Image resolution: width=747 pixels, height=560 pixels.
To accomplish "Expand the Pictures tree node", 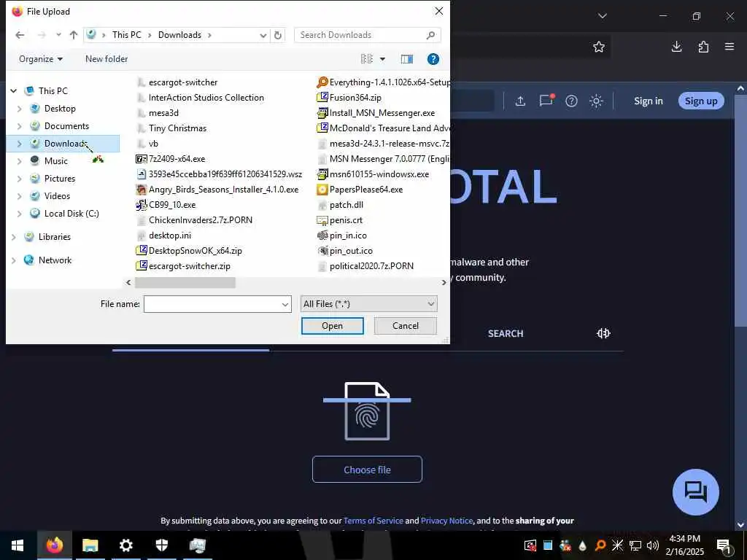I will pos(19,179).
